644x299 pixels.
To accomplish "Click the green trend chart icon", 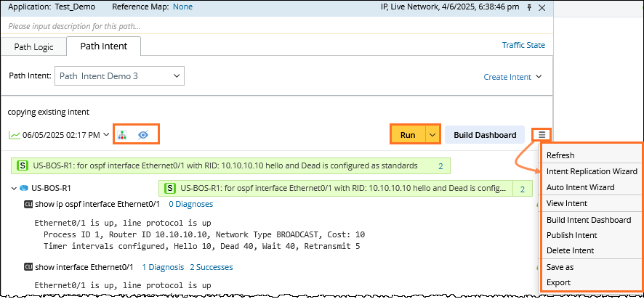I will [x=14, y=135].
